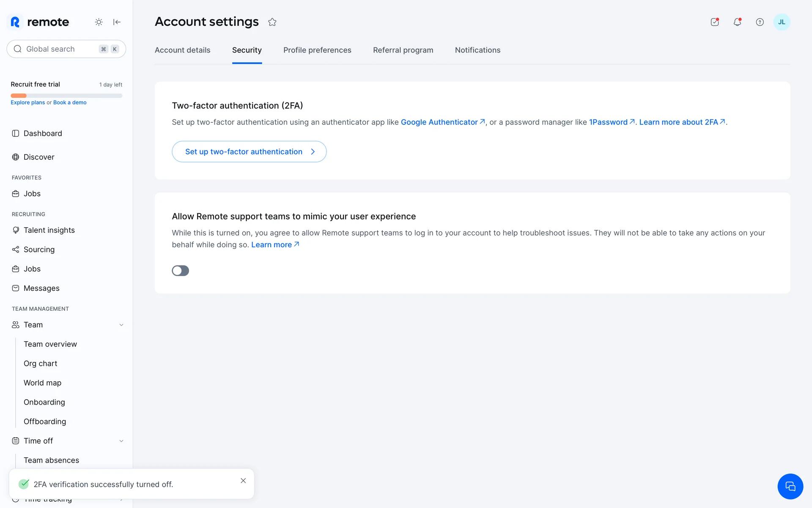
Task: Open the Account details tab
Action: (x=182, y=50)
